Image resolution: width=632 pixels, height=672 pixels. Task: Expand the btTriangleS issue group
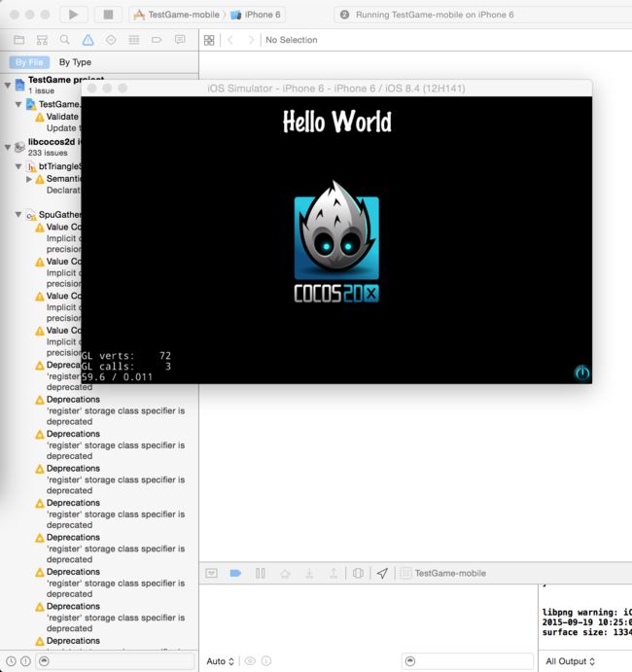pos(29,179)
